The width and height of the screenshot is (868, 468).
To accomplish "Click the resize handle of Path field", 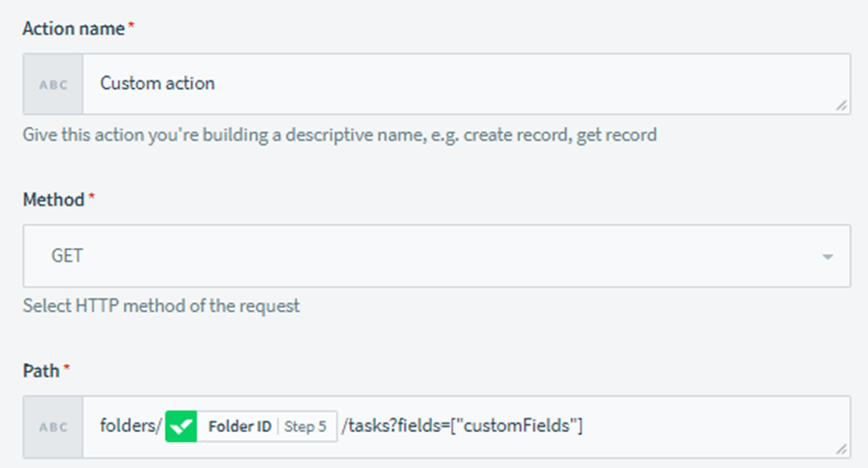I will coord(842,448).
